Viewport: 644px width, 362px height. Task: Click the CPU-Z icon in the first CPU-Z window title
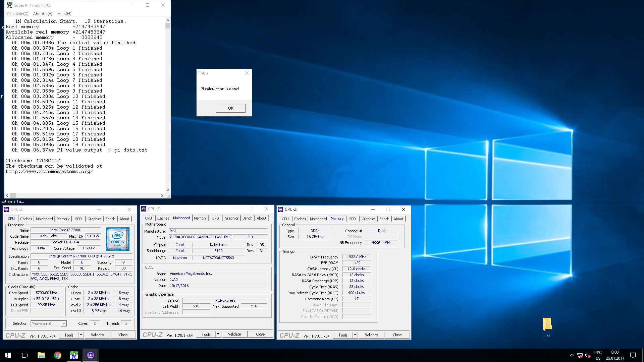[6, 209]
